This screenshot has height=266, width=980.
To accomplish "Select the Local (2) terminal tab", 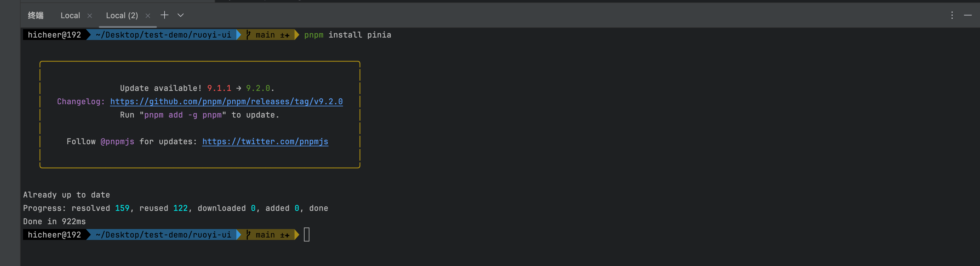I will click(x=122, y=15).
